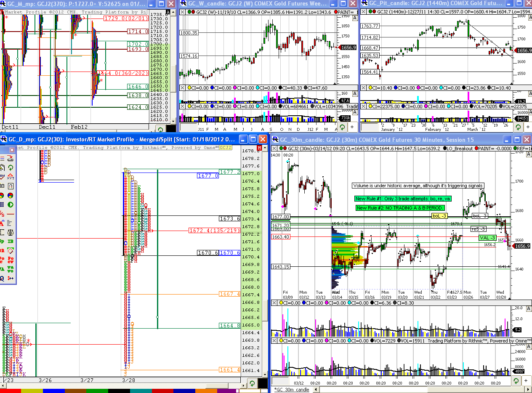Click the plus button in the GC_W_candle window

click(x=352, y=127)
